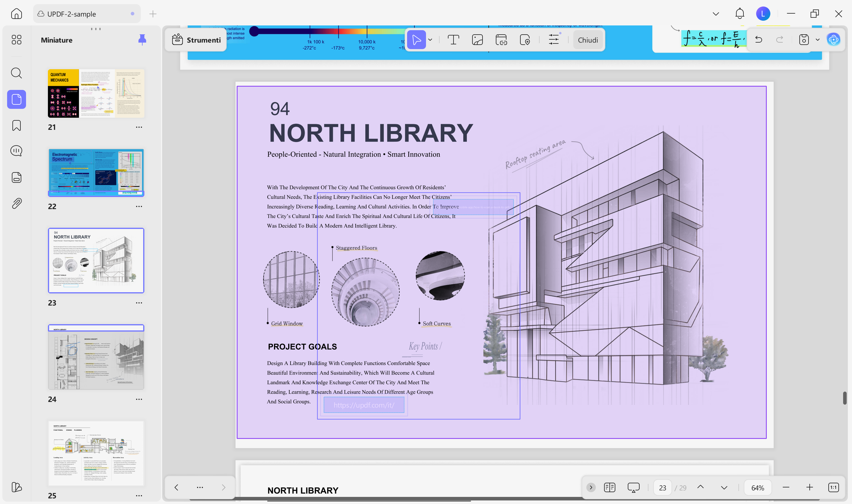Click the Chiudi button
The height and width of the screenshot is (504, 852).
588,40
